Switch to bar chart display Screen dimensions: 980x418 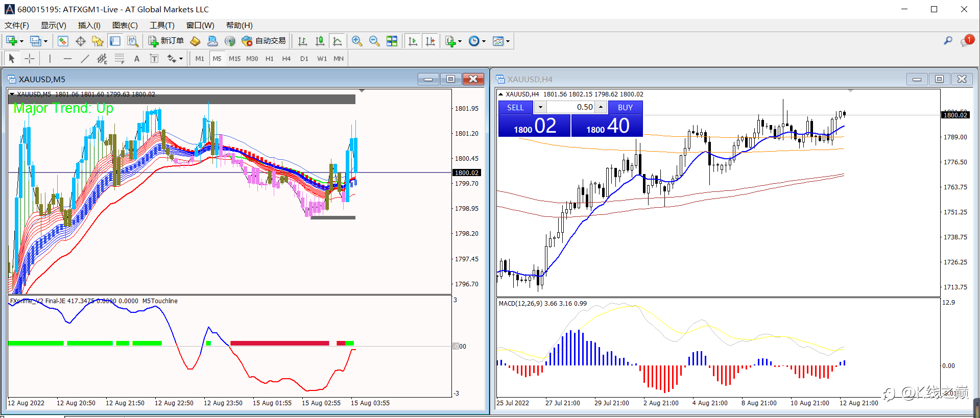click(302, 41)
